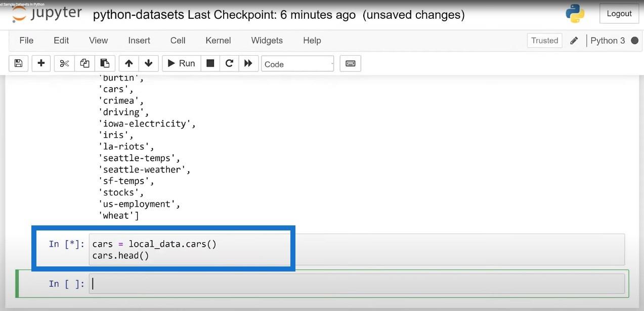
Task: Open the Help menu
Action: tap(312, 41)
